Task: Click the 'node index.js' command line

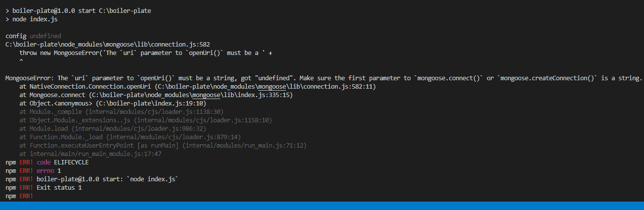Action: 29,19
